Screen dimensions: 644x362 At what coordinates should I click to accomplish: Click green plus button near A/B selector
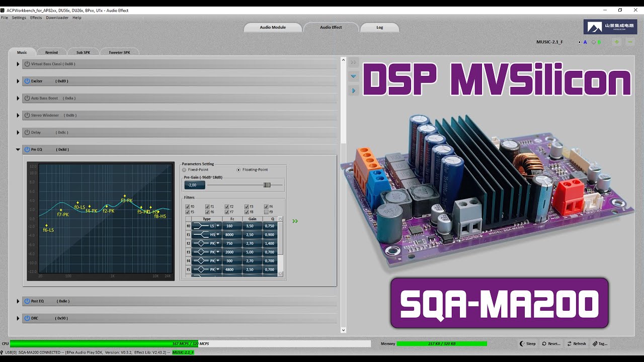(x=617, y=42)
